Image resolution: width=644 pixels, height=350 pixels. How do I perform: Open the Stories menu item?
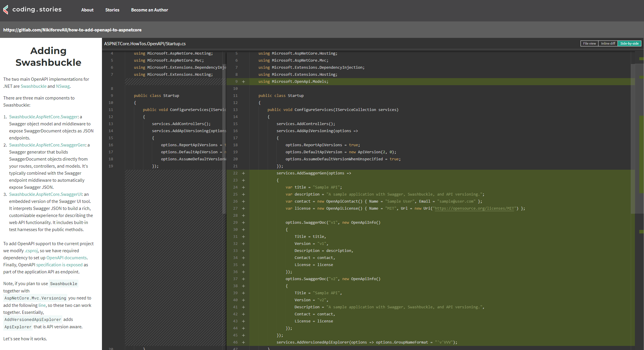[x=112, y=10]
